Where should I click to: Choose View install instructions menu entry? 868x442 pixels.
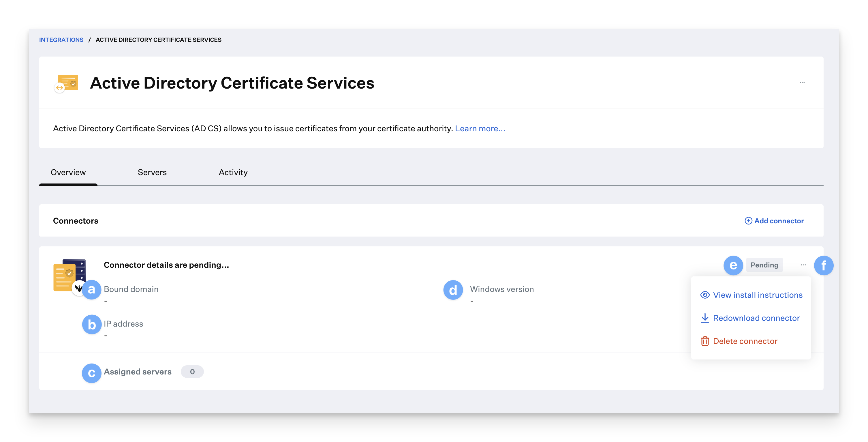click(757, 295)
